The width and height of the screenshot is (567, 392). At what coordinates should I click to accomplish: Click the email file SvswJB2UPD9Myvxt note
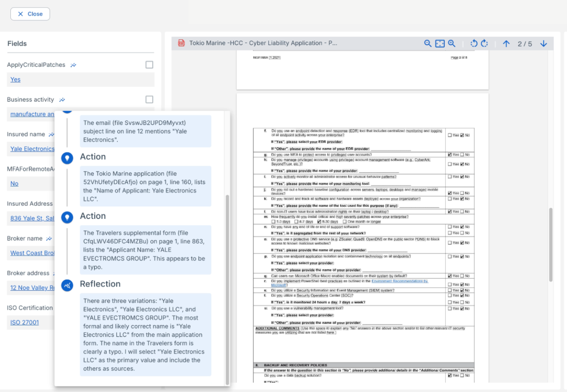click(145, 131)
